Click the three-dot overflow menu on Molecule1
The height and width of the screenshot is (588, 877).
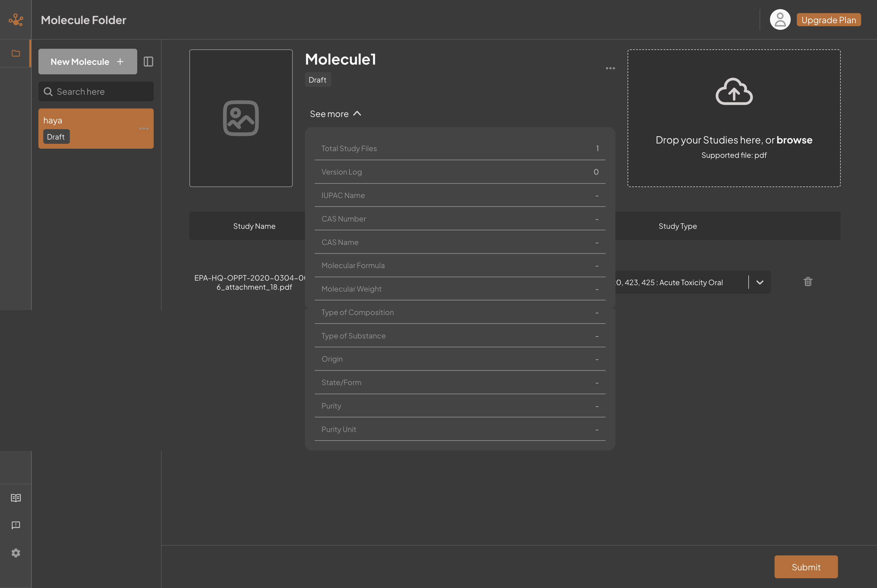click(x=610, y=68)
